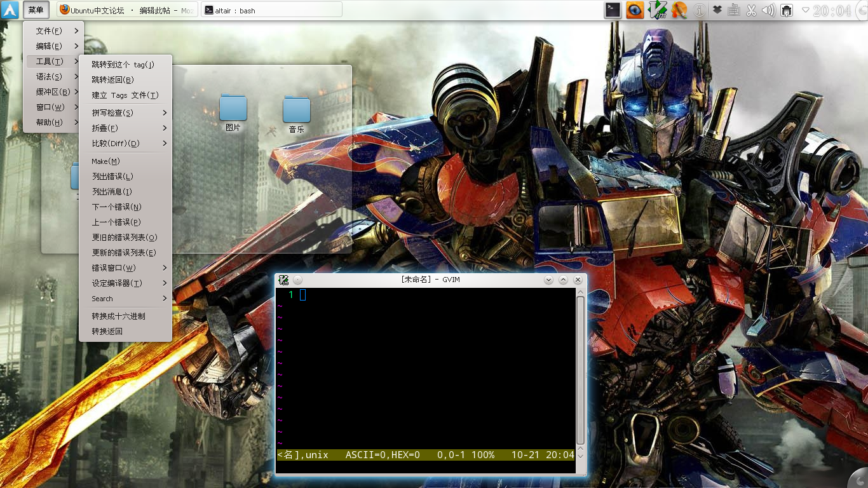
Task: Select 更新的错误列表(E)
Action: tap(125, 252)
